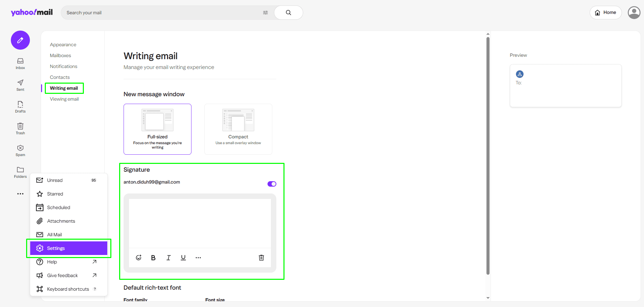The width and height of the screenshot is (644, 307).
Task: Open Viewing email settings
Action: (64, 99)
